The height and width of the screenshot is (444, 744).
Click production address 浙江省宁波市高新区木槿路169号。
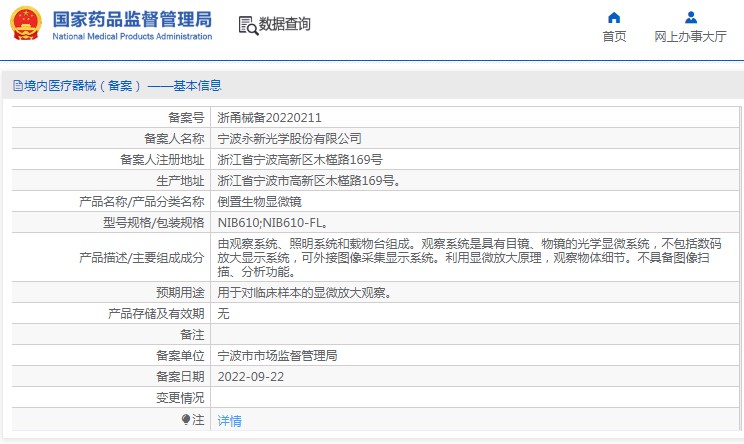(309, 181)
